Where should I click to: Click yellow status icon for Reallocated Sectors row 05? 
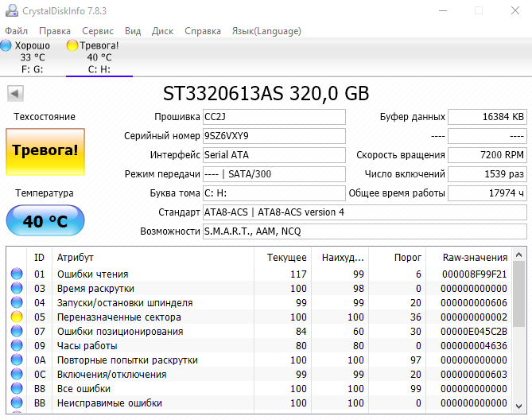(17, 317)
